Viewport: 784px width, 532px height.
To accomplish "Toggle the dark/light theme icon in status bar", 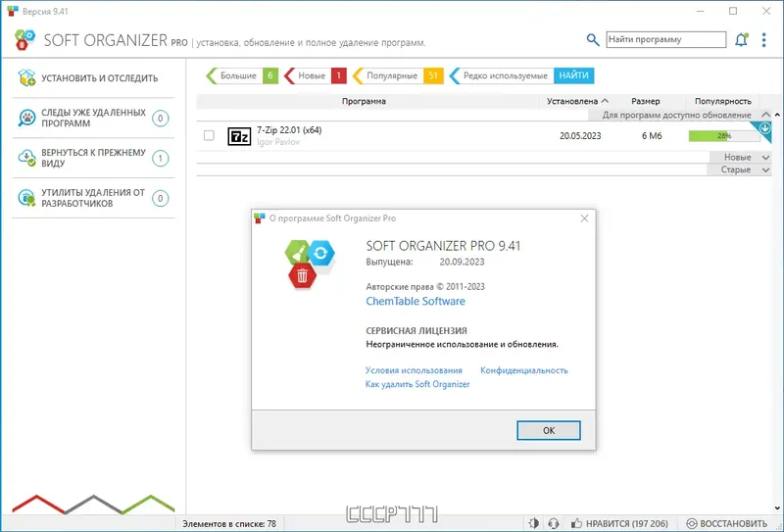I will [533, 523].
